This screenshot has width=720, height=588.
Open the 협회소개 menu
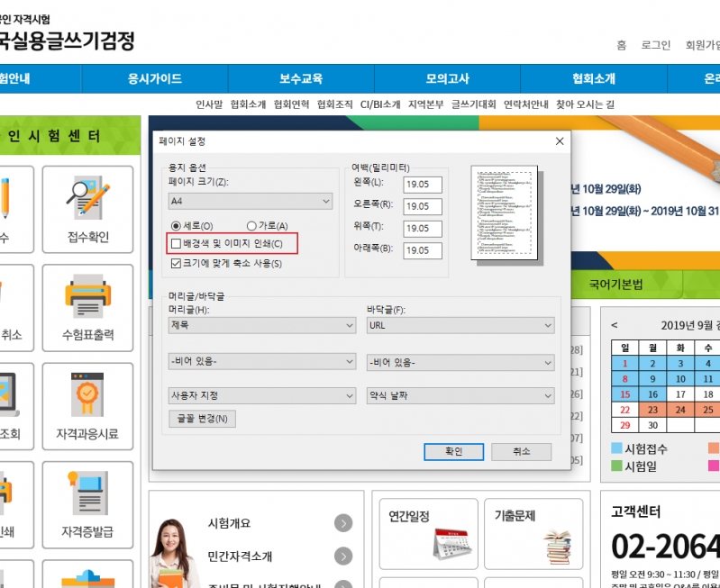click(x=593, y=78)
